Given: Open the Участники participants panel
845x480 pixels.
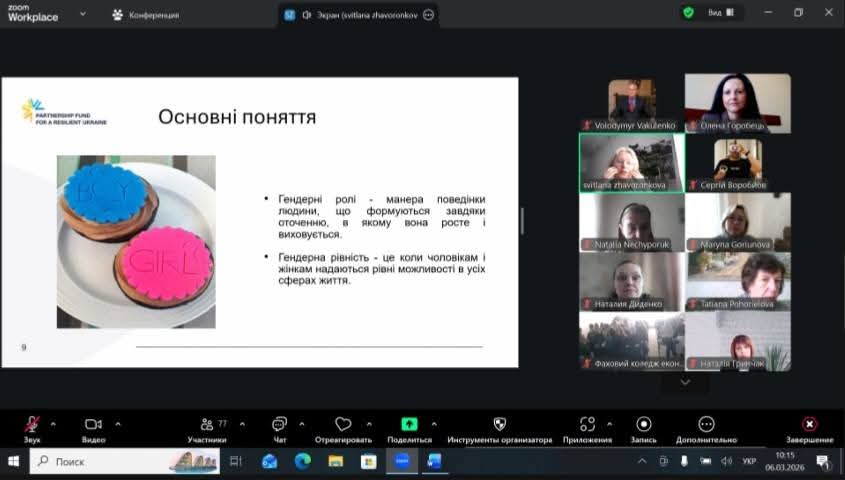Looking at the screenshot, I should (207, 425).
